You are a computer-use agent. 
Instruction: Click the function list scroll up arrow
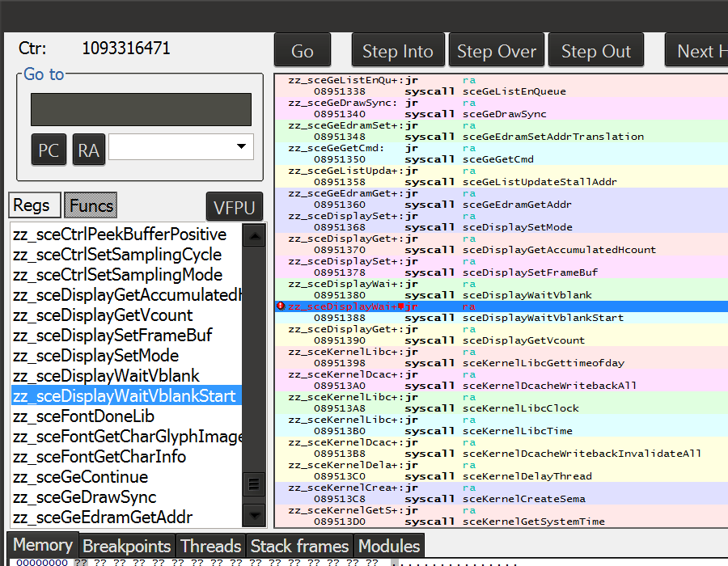click(254, 236)
